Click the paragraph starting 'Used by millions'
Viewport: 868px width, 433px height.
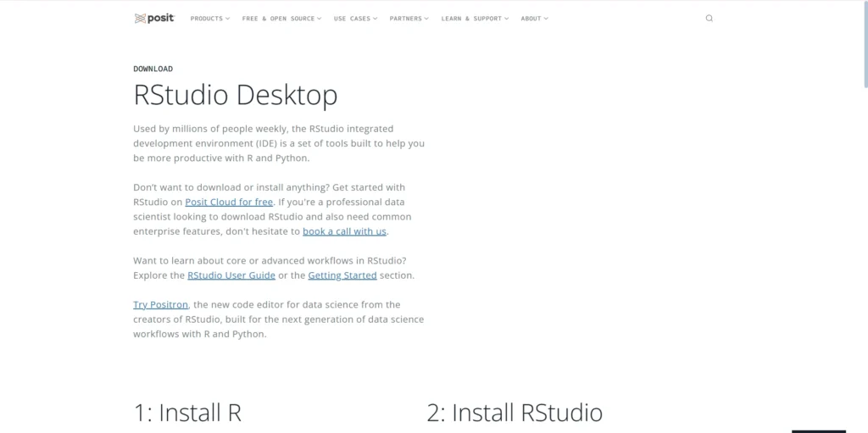click(279, 143)
